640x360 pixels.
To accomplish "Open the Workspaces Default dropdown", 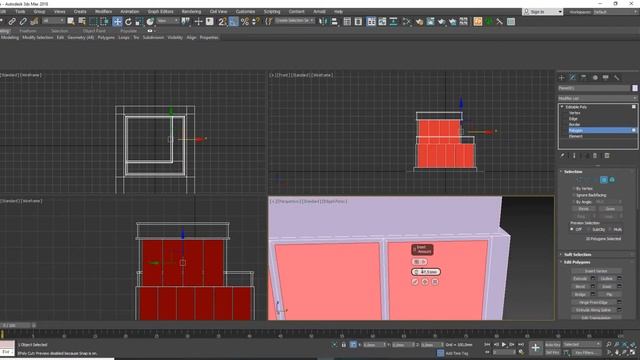I will (x=616, y=12).
